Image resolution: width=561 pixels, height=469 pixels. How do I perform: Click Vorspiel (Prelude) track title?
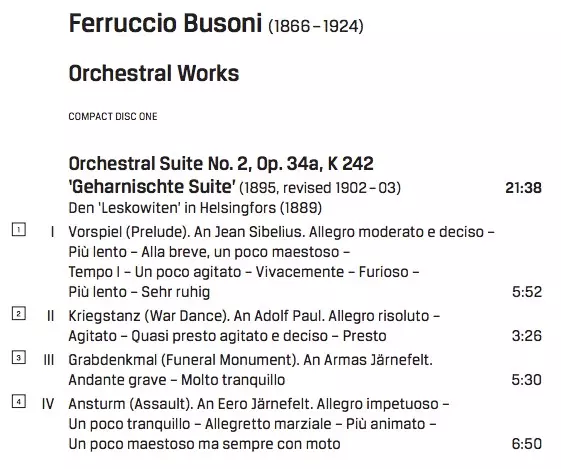point(129,232)
